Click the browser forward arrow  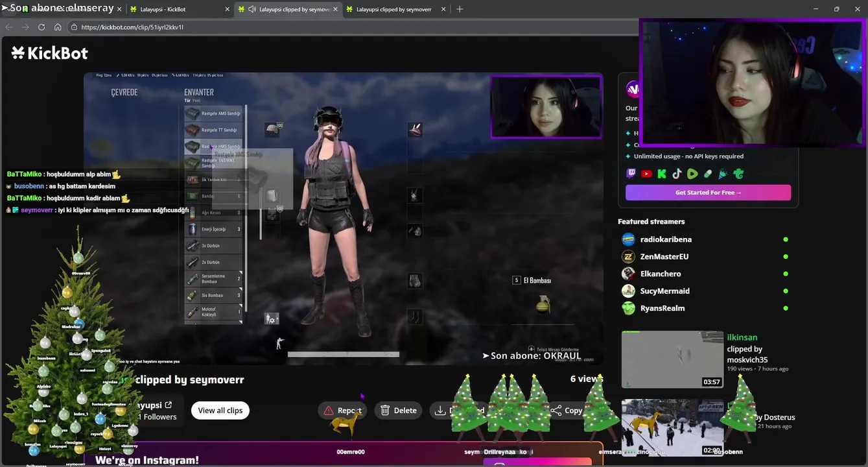(25, 27)
